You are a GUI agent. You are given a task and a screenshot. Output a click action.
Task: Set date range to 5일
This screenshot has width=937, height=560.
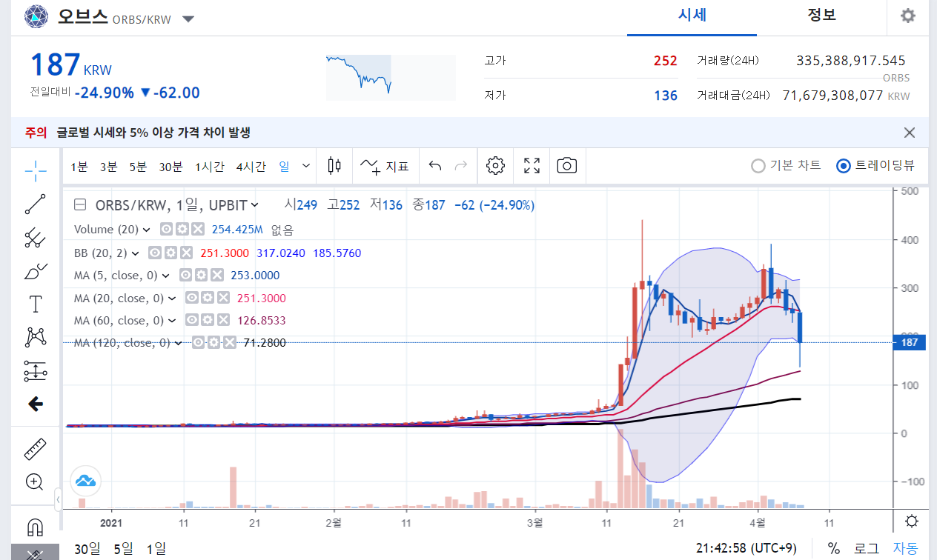pos(124,549)
